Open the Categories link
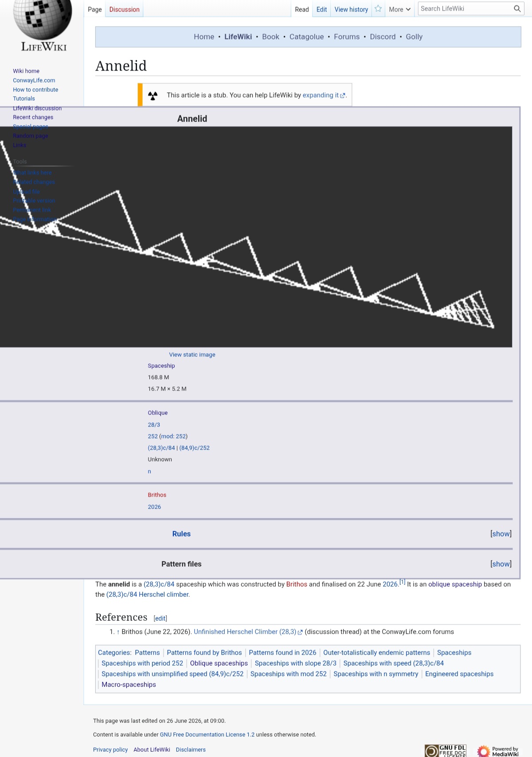 point(114,652)
